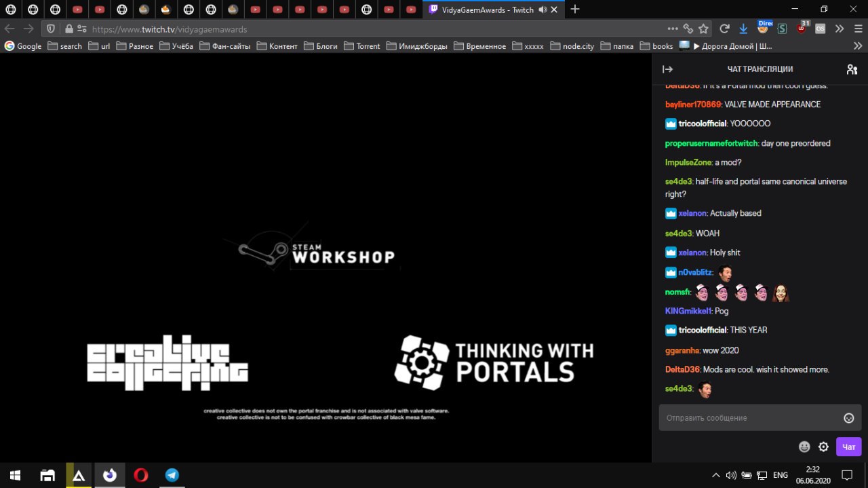Show more bookmarks overflow chevron

point(857,46)
